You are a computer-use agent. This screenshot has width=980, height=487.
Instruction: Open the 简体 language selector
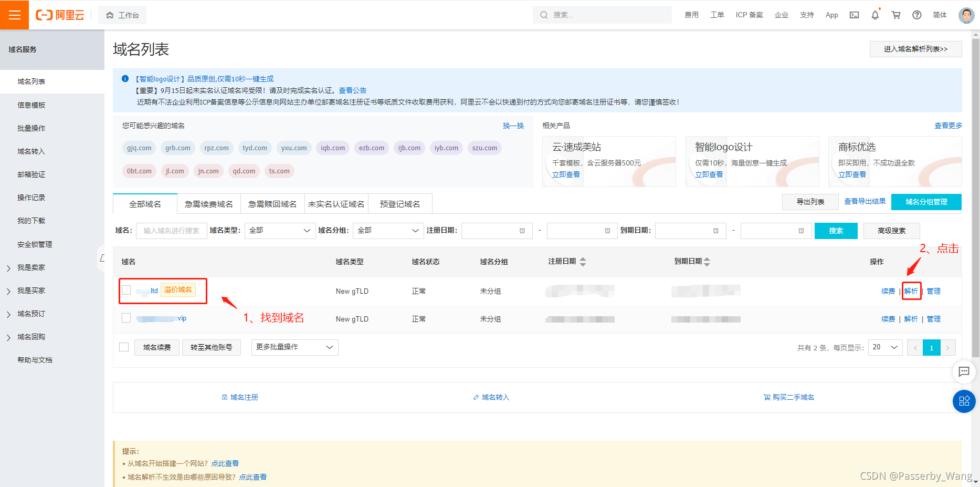pos(940,15)
